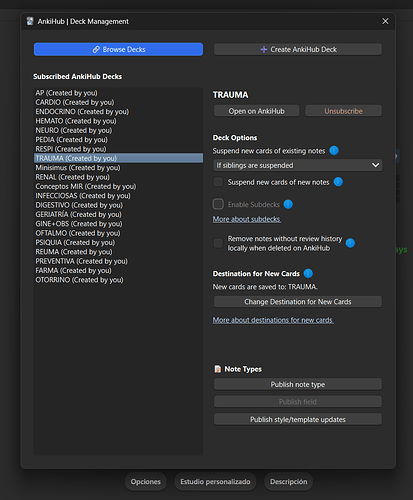
Task: Toggle Suspend new cards of new notes checkbox
Action: click(218, 182)
